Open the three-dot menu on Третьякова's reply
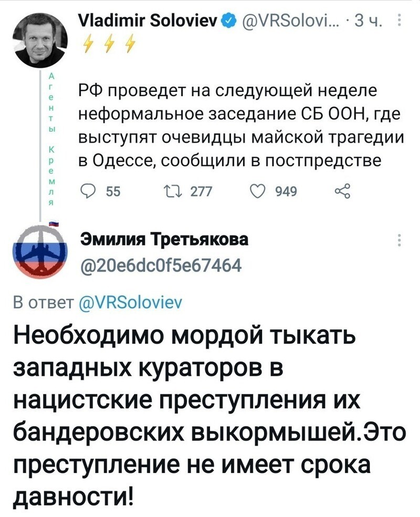This screenshot has width=420, height=517. coord(399,240)
